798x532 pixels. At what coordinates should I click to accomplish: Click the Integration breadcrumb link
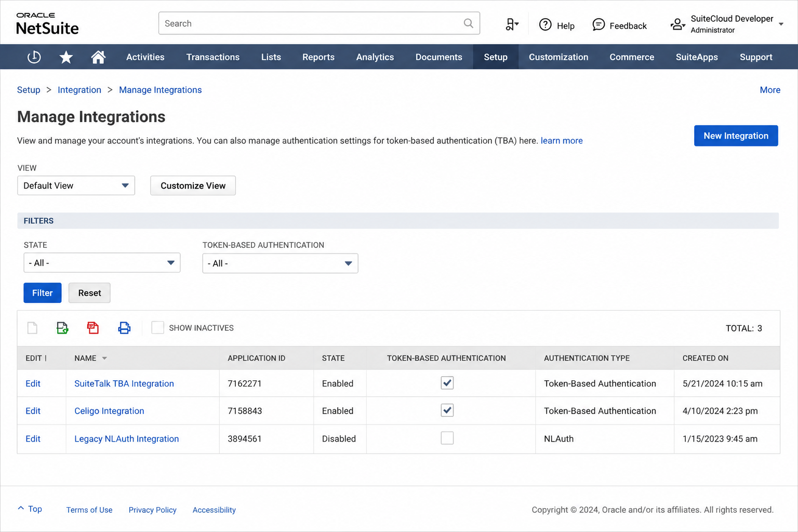point(79,90)
